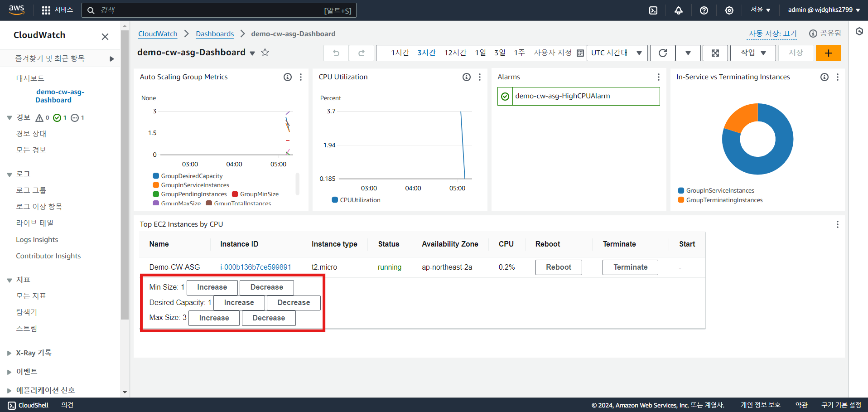Viewport: 868px width, 412px height.
Task: Toggle auto save setting link
Action: 772,34
